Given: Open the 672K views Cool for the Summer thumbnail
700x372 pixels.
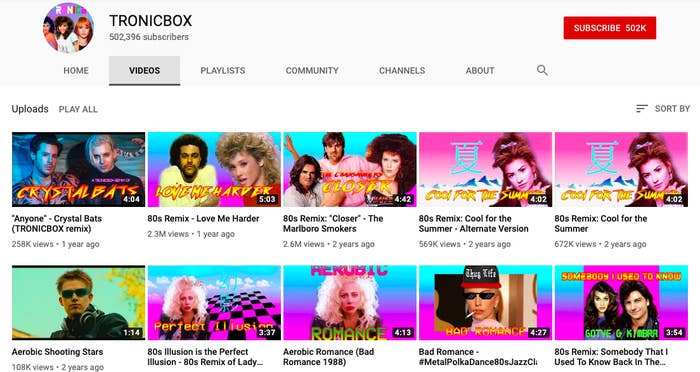Looking at the screenshot, I should coord(621,169).
